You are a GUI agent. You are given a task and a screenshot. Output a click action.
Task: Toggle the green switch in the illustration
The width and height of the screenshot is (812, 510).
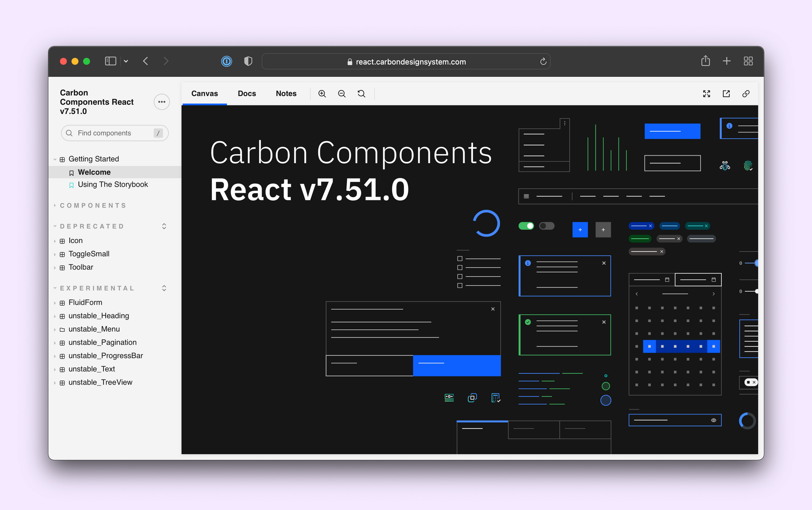pos(526,226)
